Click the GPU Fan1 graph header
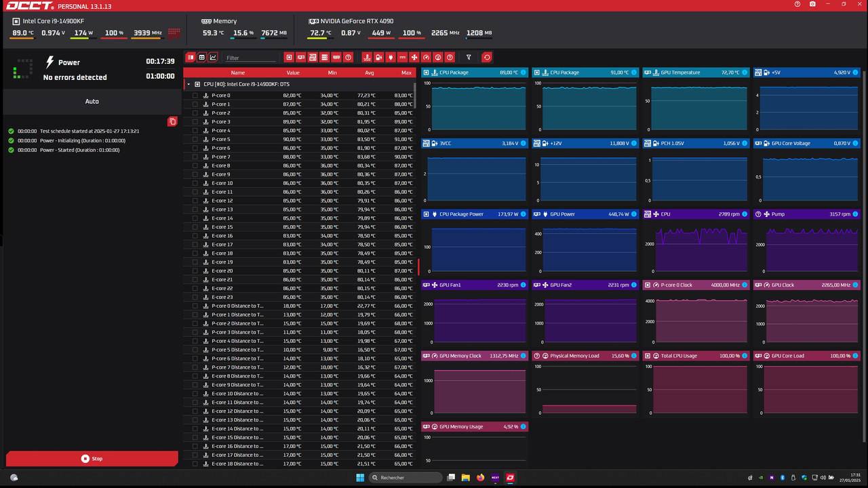The image size is (868, 488). pyautogui.click(x=474, y=285)
